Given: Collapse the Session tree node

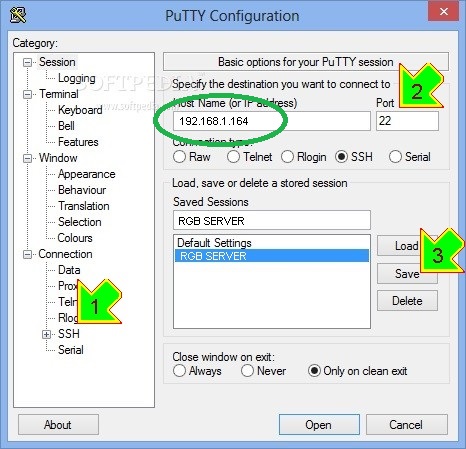Looking at the screenshot, I should pyautogui.click(x=28, y=62).
